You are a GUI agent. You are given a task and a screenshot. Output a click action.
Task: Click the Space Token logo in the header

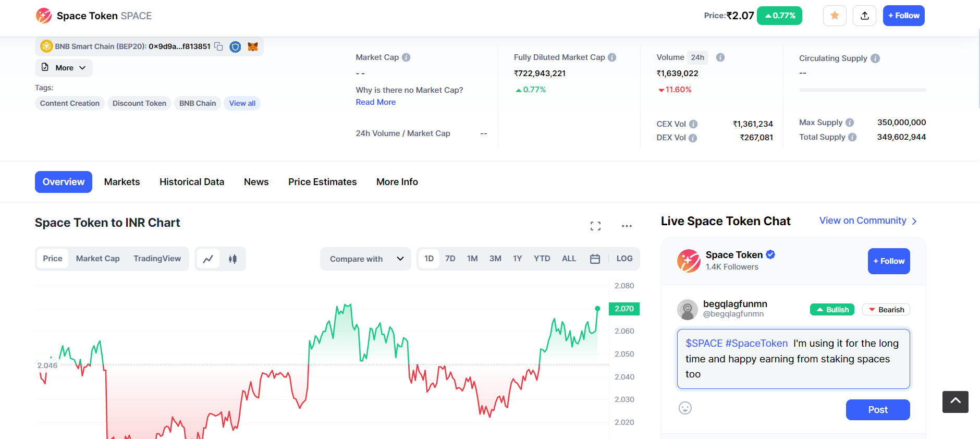pos(44,16)
